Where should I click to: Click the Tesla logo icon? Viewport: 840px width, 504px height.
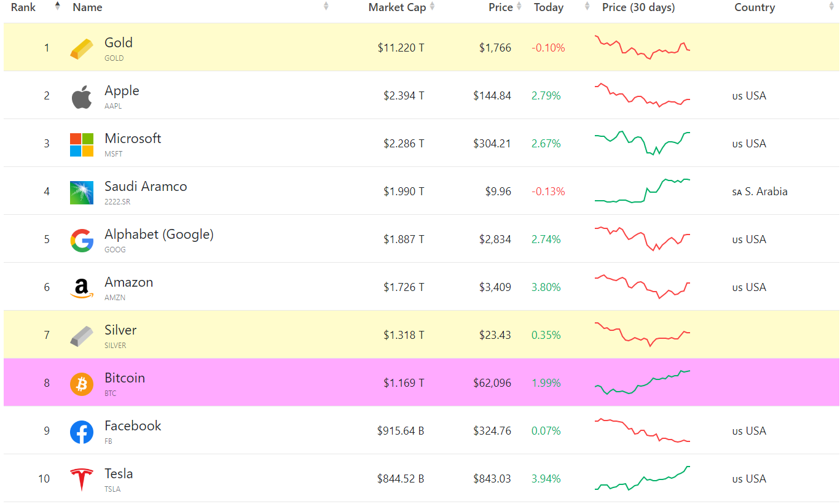tap(82, 480)
